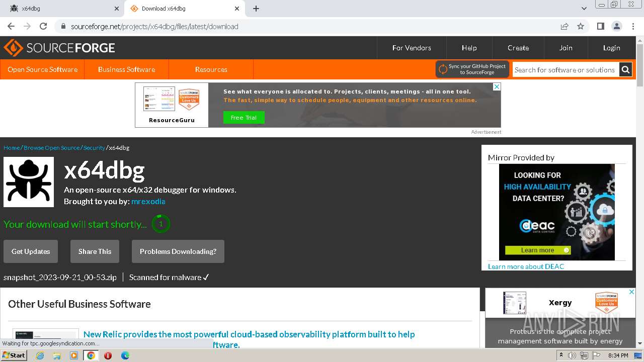Click the Join menu item
Screen dimensions: 644x362
pos(566,48)
